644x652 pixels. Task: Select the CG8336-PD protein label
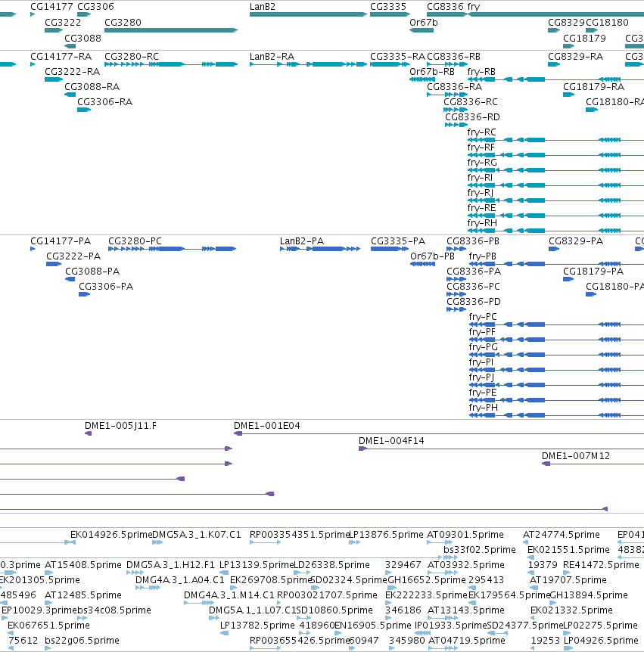pyautogui.click(x=474, y=302)
